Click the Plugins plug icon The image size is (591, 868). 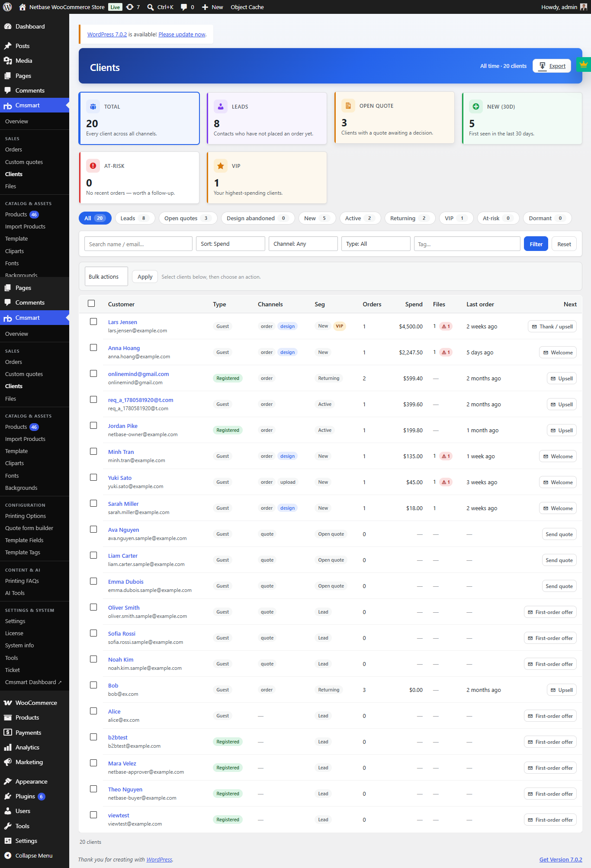(8, 796)
